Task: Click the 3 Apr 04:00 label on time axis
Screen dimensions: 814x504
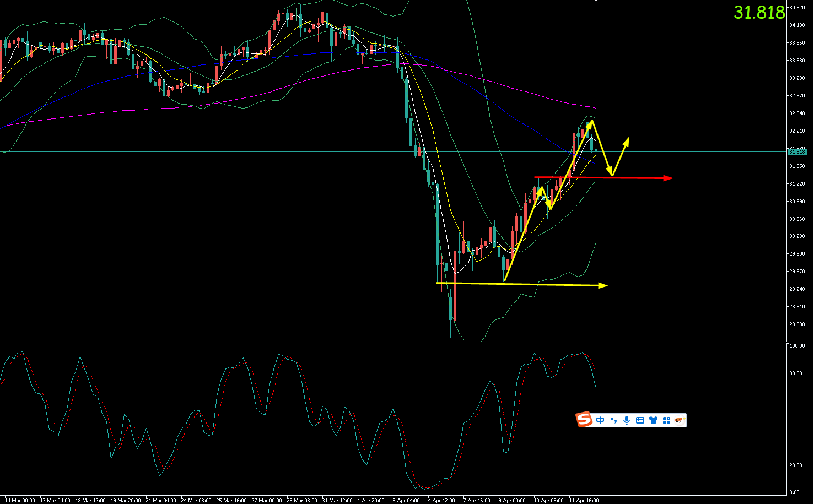Action: click(406, 500)
